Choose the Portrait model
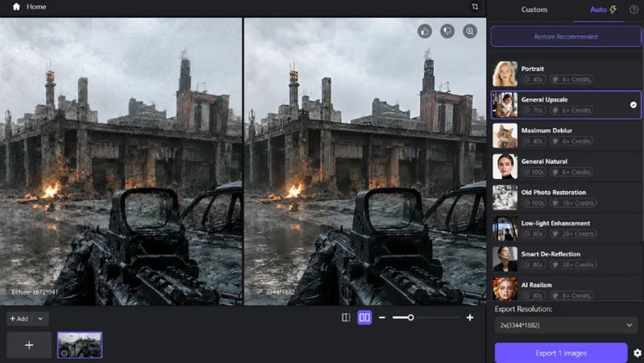 pos(566,73)
